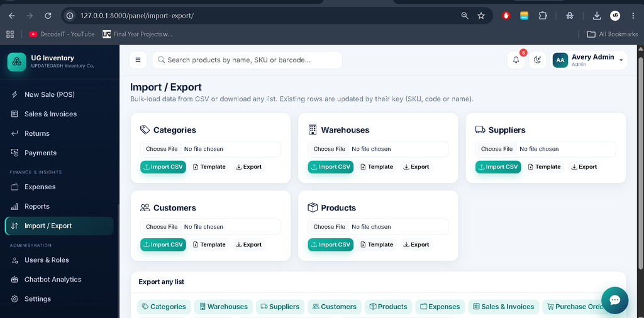644x318 pixels.
Task: Open Chrome three-dot menu
Action: pyautogui.click(x=633, y=16)
